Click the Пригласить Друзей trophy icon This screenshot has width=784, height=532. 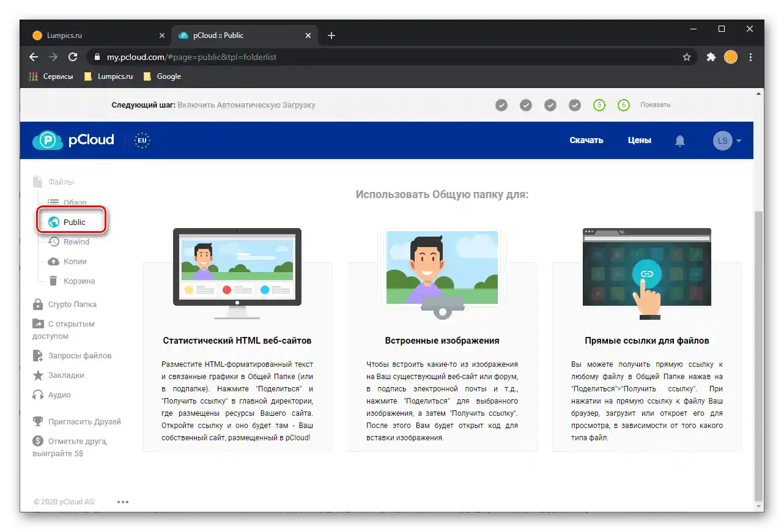pyautogui.click(x=38, y=422)
